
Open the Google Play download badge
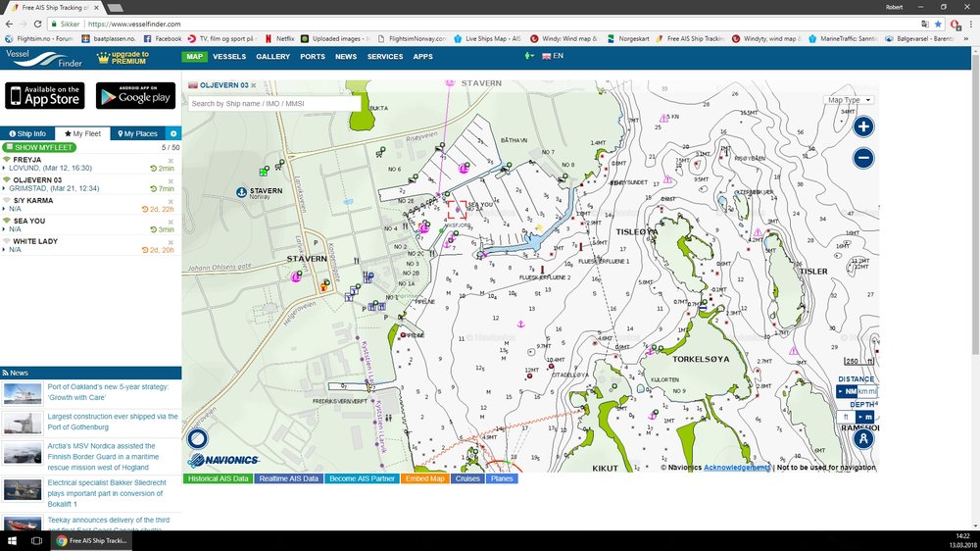[135, 96]
